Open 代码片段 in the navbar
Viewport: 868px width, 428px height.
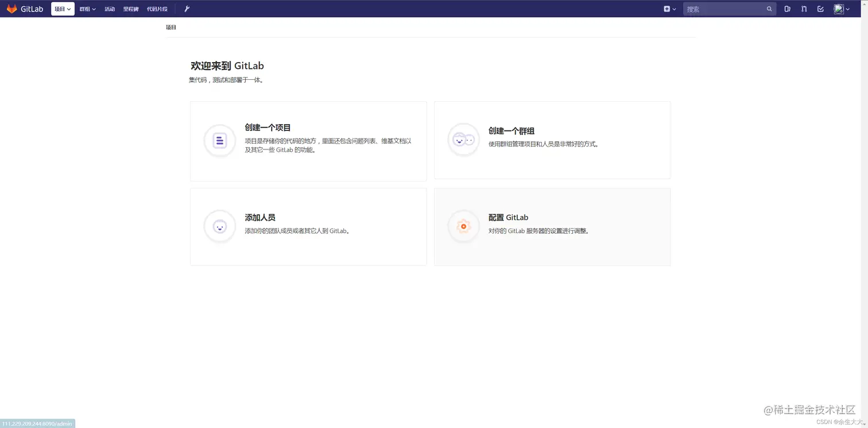click(157, 9)
